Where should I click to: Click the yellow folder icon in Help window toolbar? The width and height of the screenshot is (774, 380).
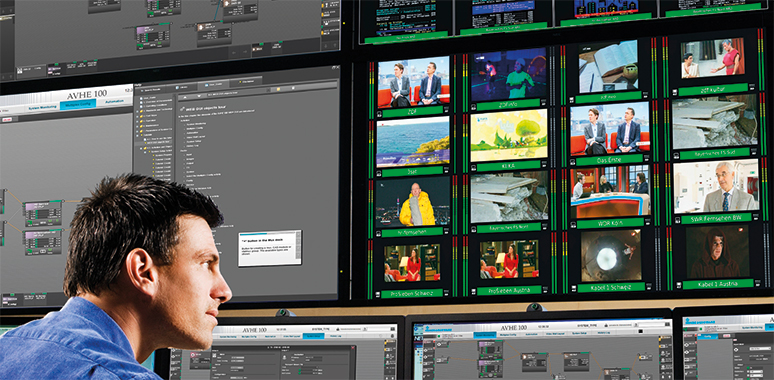click(x=278, y=88)
